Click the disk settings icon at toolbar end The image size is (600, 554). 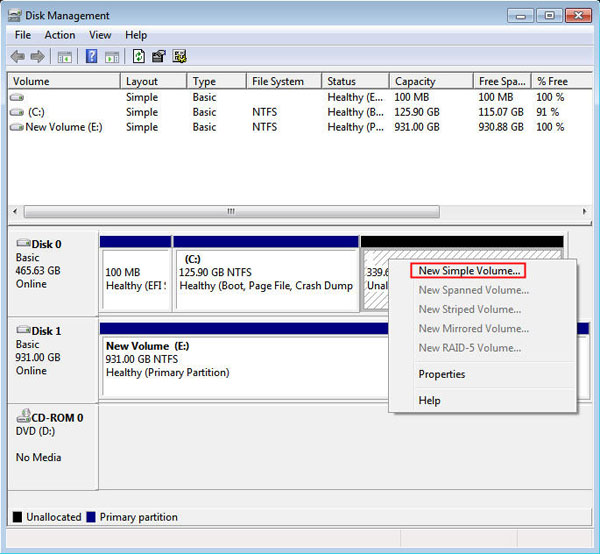tap(179, 56)
